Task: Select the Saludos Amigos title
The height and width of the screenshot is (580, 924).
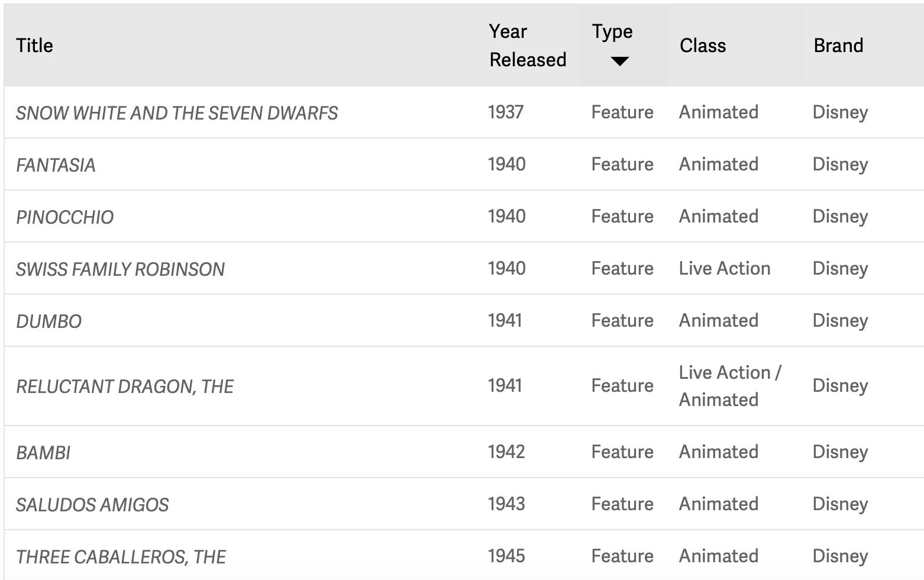Action: tap(92, 505)
